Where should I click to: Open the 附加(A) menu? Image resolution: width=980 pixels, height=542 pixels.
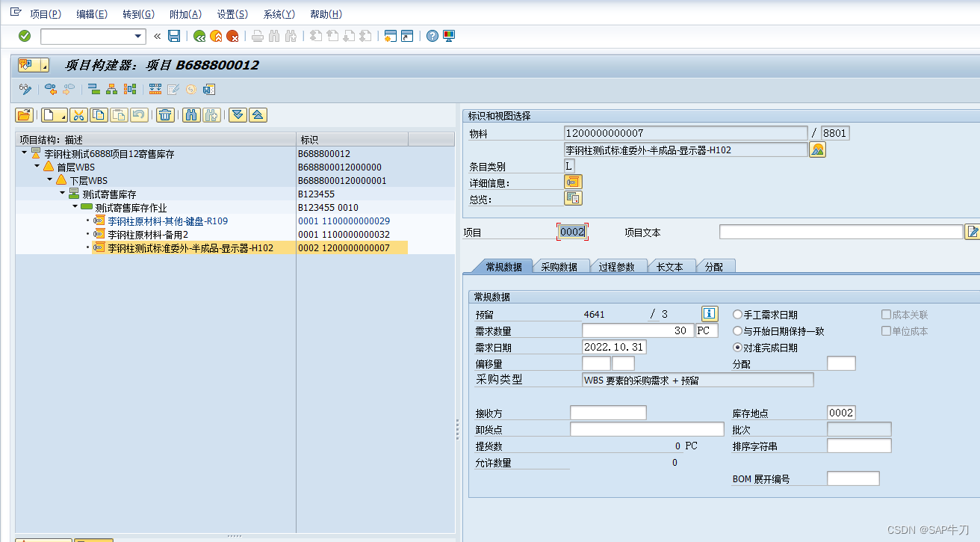pyautogui.click(x=185, y=14)
